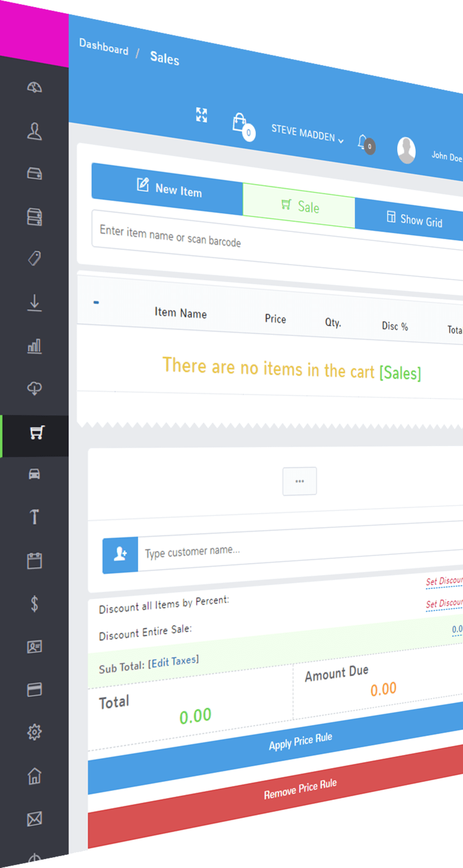
Task: Click the fullscreen expand icon in header
Action: [202, 115]
